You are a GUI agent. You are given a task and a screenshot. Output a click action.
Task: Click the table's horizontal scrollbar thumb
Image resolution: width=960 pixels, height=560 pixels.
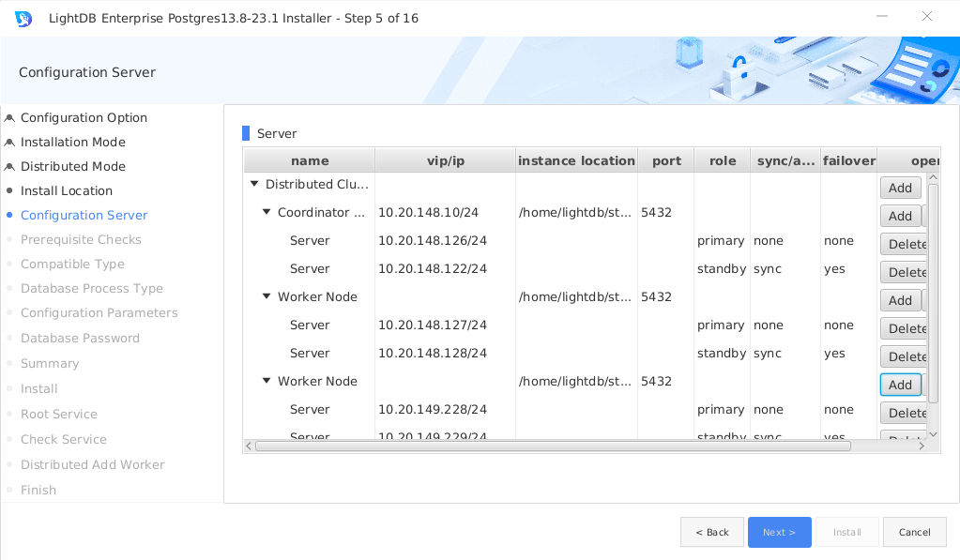(x=553, y=446)
